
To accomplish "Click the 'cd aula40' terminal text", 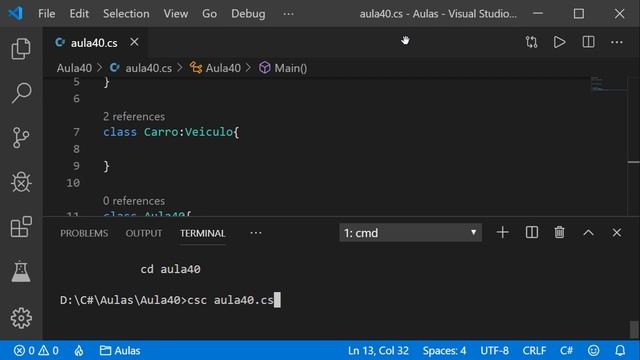I will coord(171,269).
